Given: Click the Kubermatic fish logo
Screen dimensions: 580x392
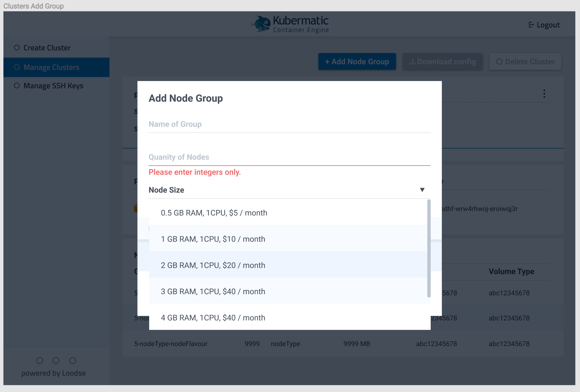Looking at the screenshot, I should click(x=261, y=23).
